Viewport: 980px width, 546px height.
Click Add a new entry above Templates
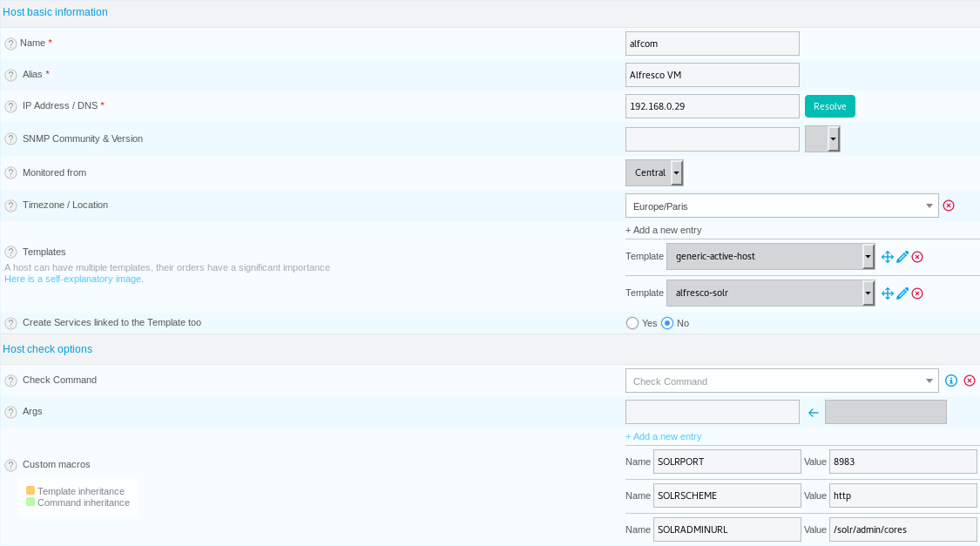pos(663,230)
